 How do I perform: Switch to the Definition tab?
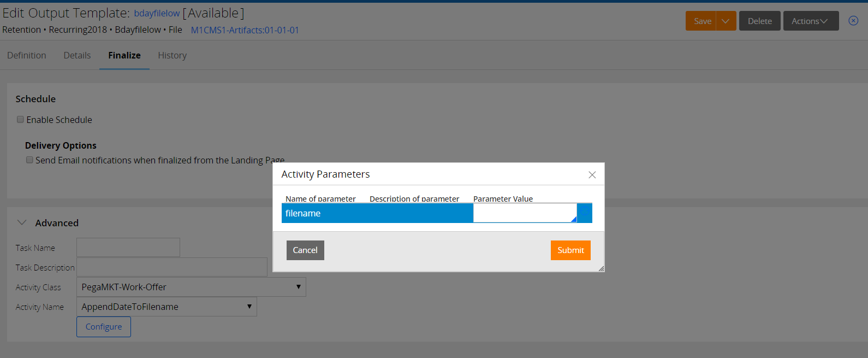[x=27, y=55]
